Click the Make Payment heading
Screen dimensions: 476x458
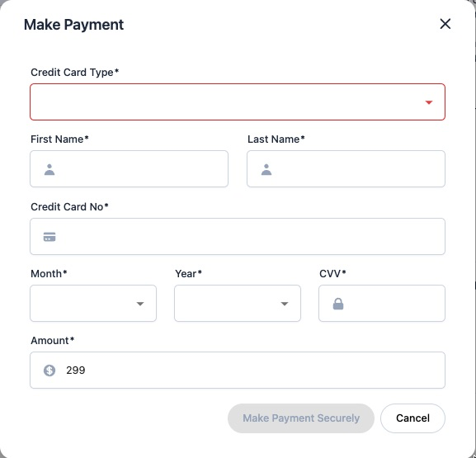[x=73, y=25]
